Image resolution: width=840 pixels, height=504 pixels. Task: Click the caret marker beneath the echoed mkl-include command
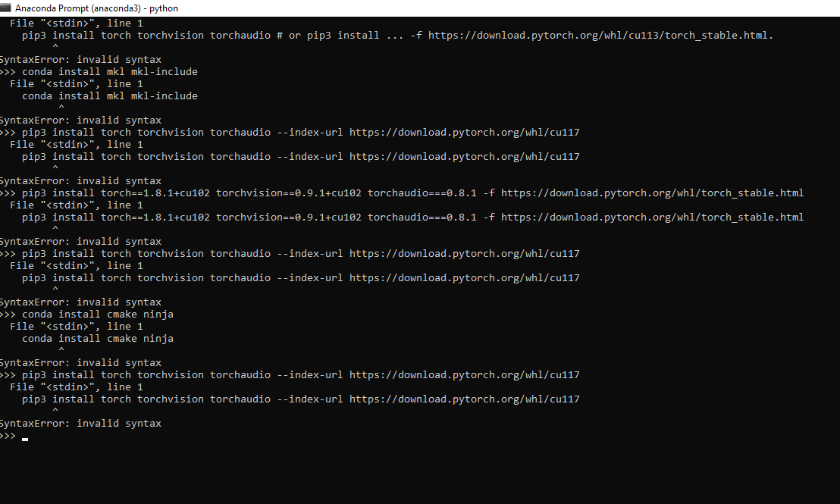61,108
